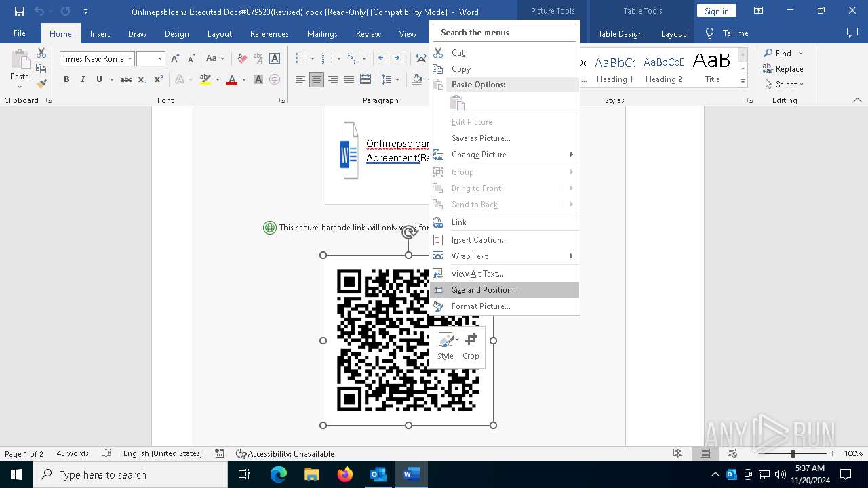Click the Format Painter brush icon
This screenshot has width=868, height=488.
41,84
